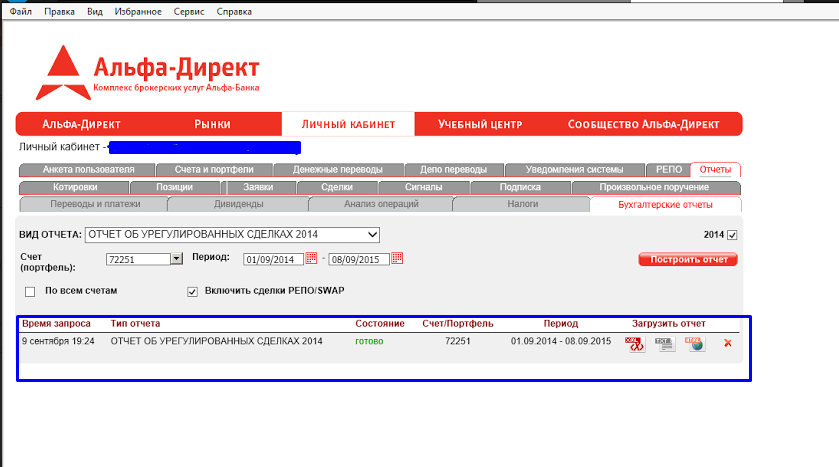Switch to the Сделки tab
839x467 pixels.
point(337,187)
